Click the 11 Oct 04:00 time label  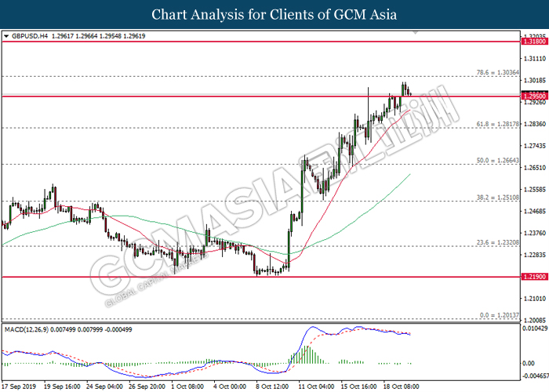tap(317, 387)
